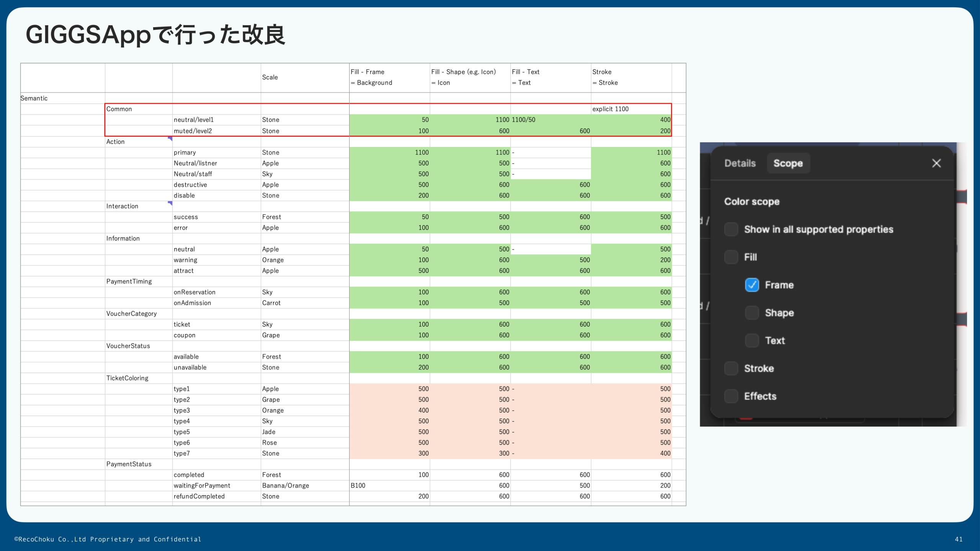Screen dimensions: 980x551
Task: Enable 'Show in all supported properties'
Action: [x=731, y=229]
